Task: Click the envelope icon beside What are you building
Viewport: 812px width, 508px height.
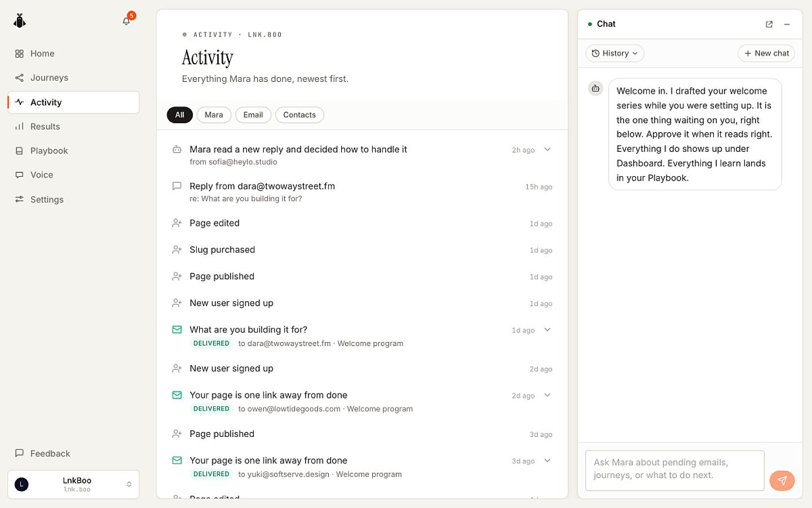Action: pos(177,330)
